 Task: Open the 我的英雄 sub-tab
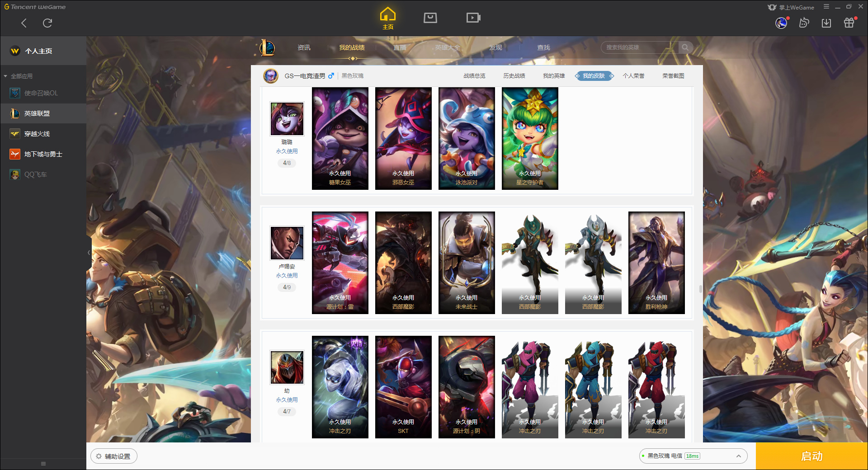pyautogui.click(x=554, y=76)
